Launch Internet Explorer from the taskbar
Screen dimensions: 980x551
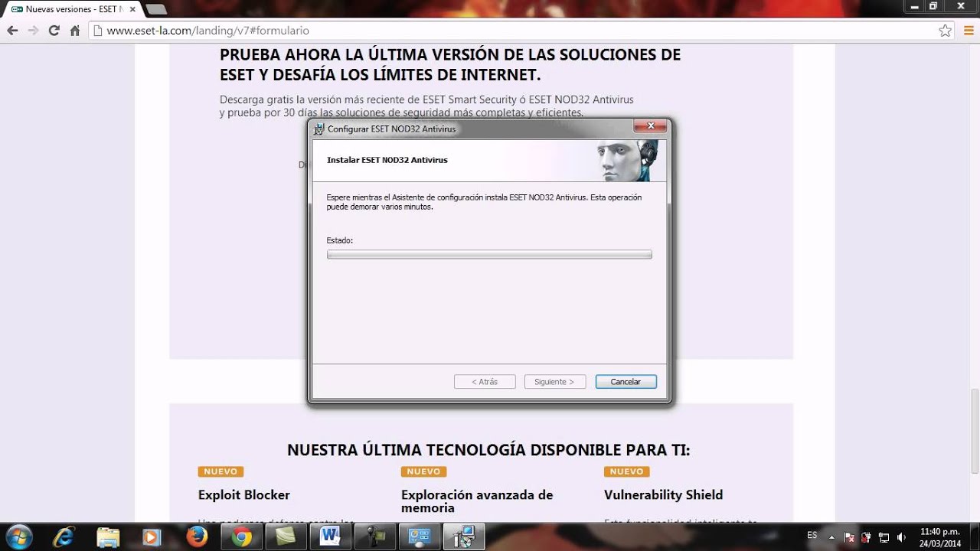pos(64,537)
